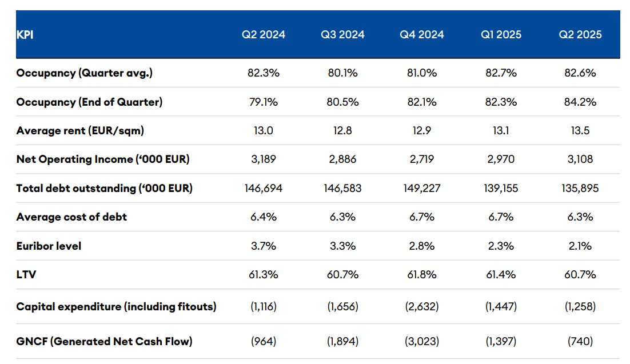This screenshot has height=364, width=630.
Task: Select the Average cost of debt label
Action: point(71,217)
